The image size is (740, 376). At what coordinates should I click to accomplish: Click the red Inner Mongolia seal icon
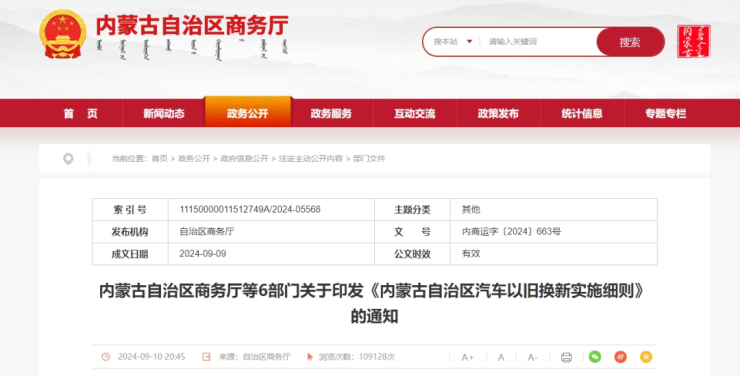(694, 42)
